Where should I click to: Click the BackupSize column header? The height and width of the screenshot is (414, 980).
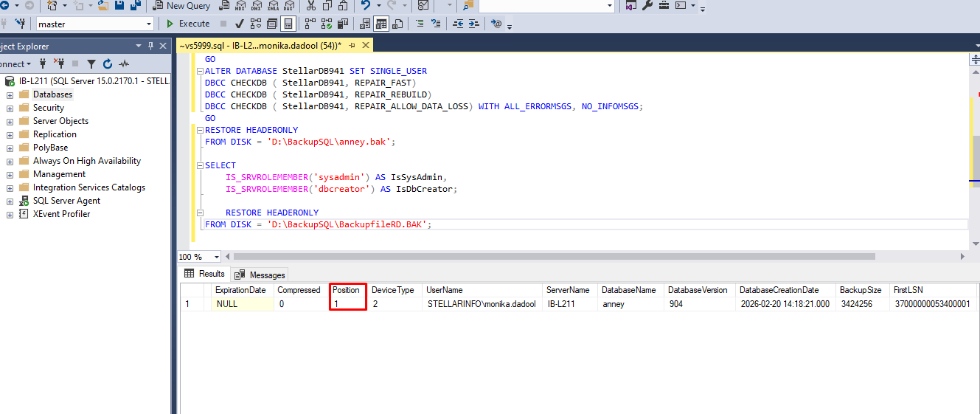pos(861,290)
